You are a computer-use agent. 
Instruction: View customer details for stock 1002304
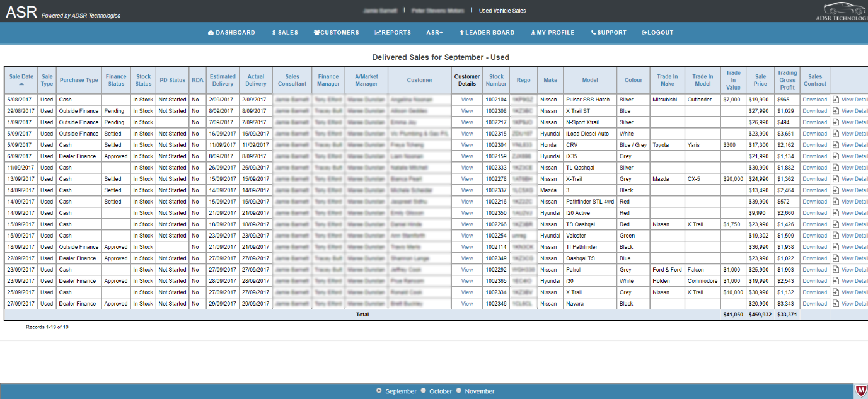[x=467, y=145]
